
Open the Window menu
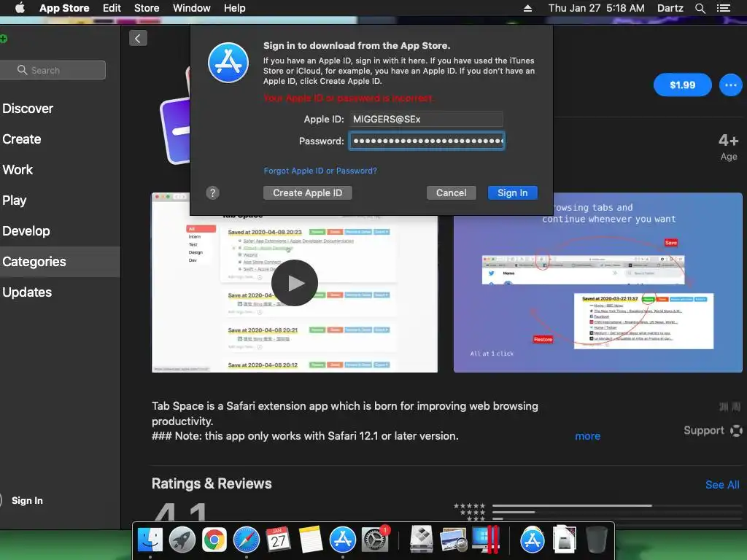click(192, 8)
